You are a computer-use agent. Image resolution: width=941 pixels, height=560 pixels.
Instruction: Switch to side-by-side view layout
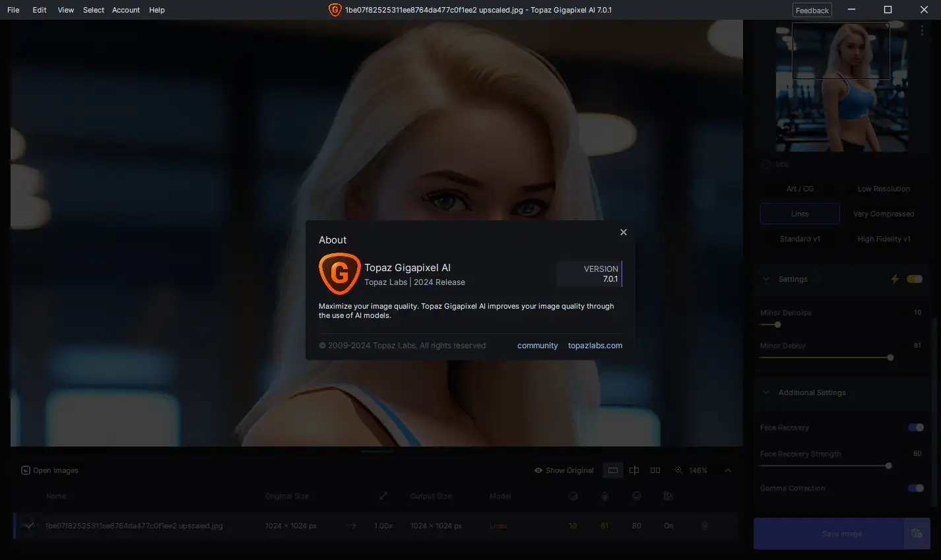click(655, 470)
